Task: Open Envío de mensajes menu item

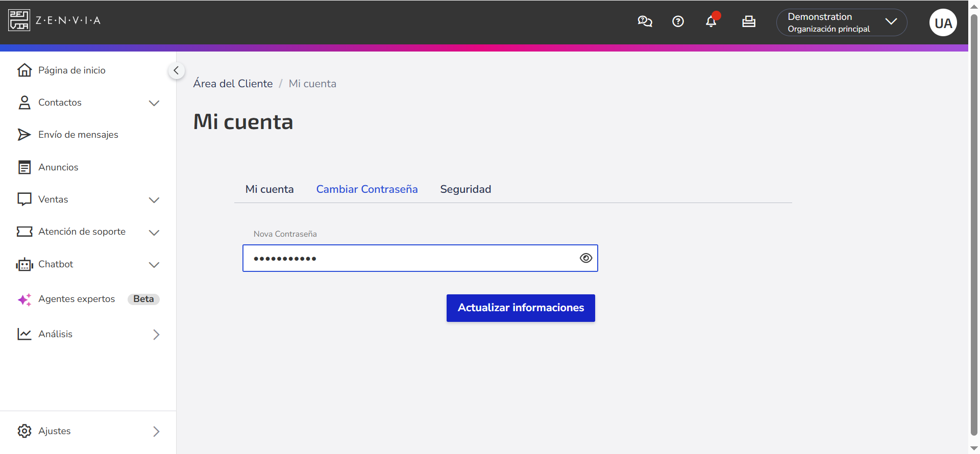Action: pos(78,135)
